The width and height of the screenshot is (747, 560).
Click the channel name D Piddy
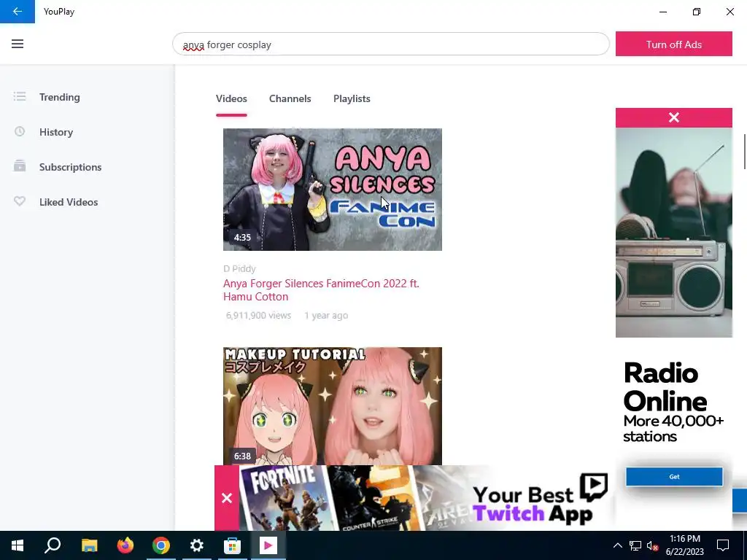(x=239, y=269)
